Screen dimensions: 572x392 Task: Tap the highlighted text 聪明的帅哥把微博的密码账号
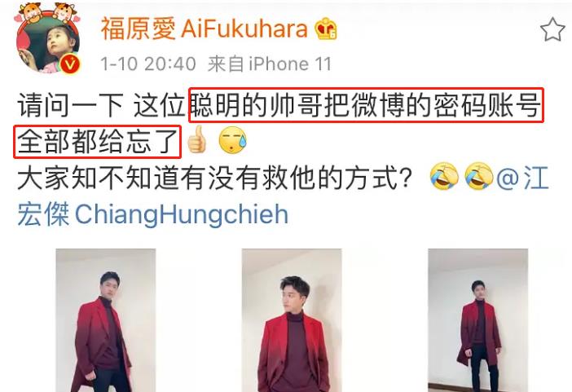pos(366,105)
